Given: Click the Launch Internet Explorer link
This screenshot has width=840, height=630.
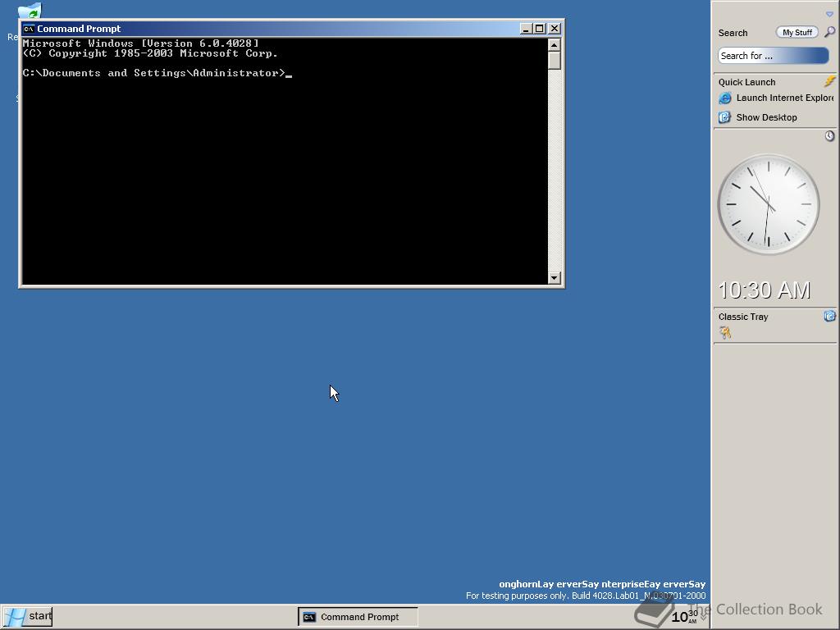Looking at the screenshot, I should point(785,98).
